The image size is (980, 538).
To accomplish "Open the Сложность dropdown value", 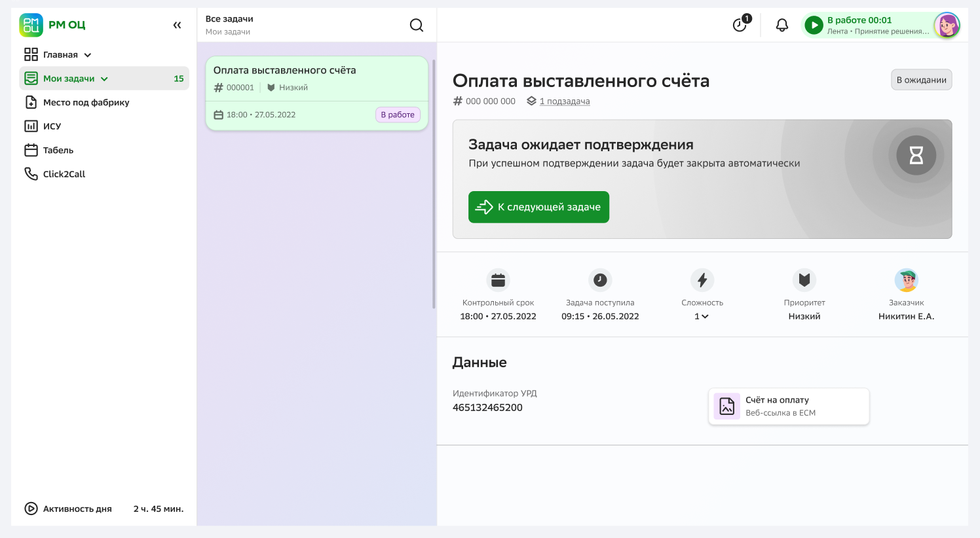I will [702, 317].
